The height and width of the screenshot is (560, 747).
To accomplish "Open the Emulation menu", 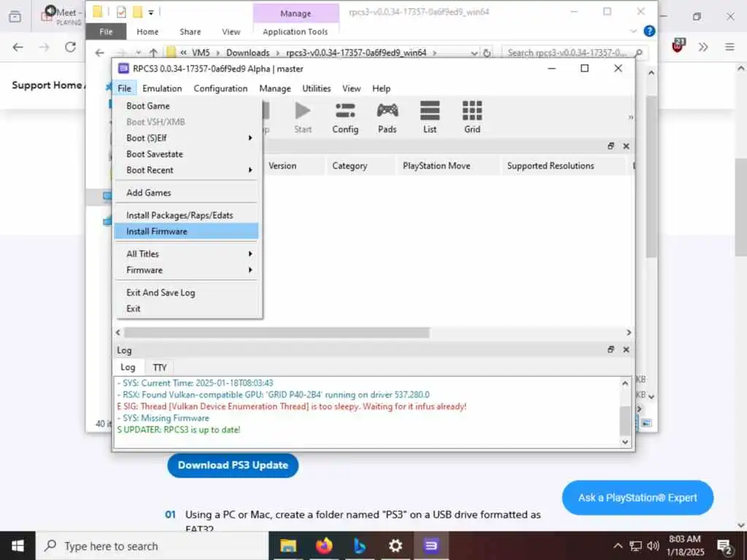I will (x=162, y=88).
